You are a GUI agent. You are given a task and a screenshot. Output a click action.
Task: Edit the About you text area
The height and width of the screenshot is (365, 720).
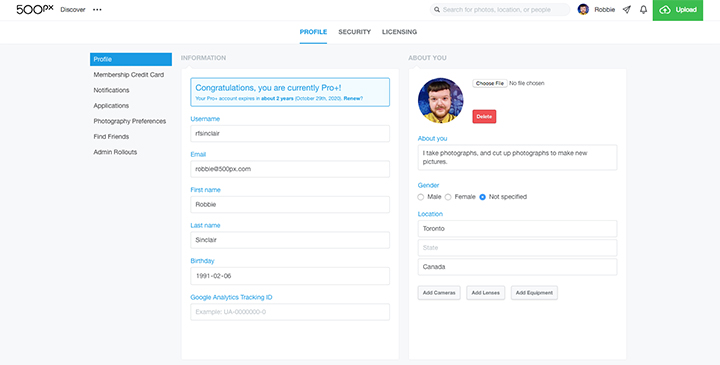click(x=518, y=157)
